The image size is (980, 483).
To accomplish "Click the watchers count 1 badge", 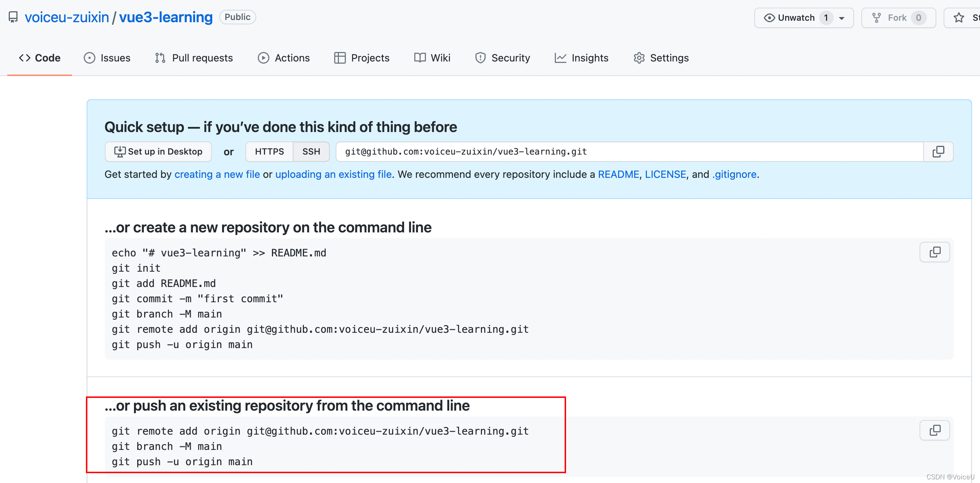I will (826, 18).
